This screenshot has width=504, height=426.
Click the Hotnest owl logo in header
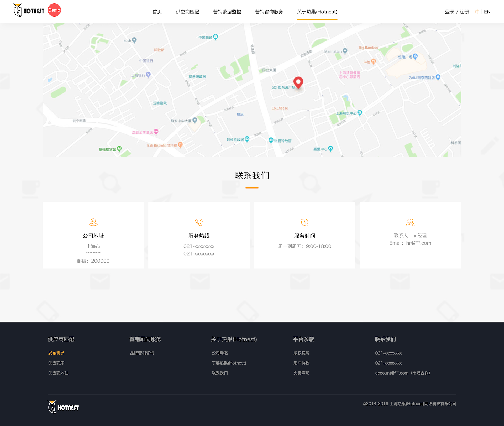[x=29, y=11]
